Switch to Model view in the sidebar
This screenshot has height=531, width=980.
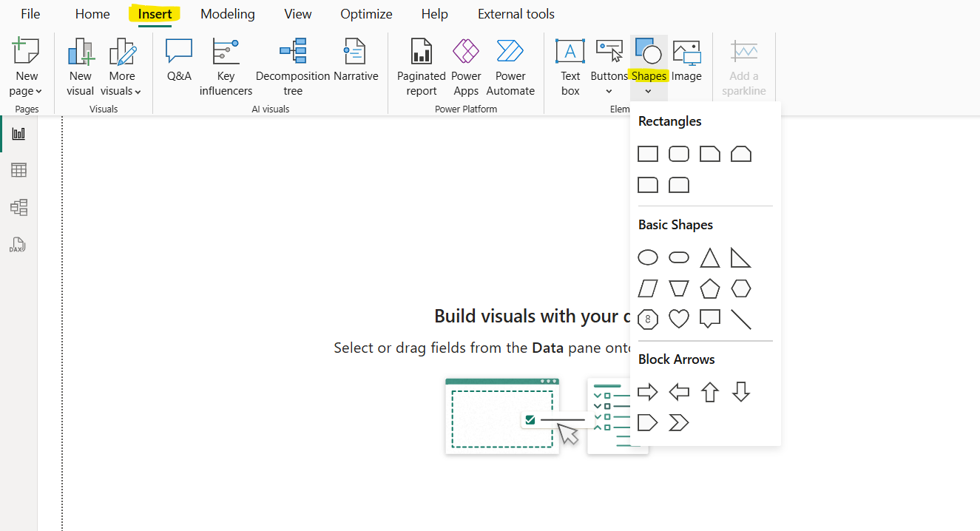[x=18, y=208]
